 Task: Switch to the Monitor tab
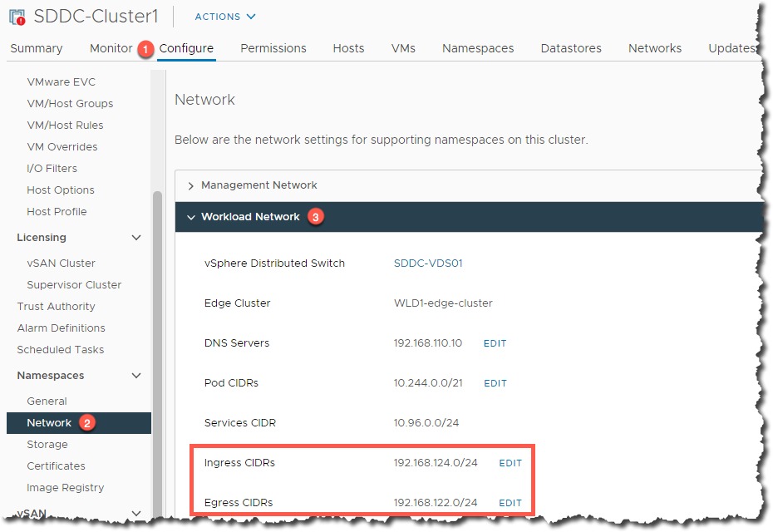tap(111, 48)
